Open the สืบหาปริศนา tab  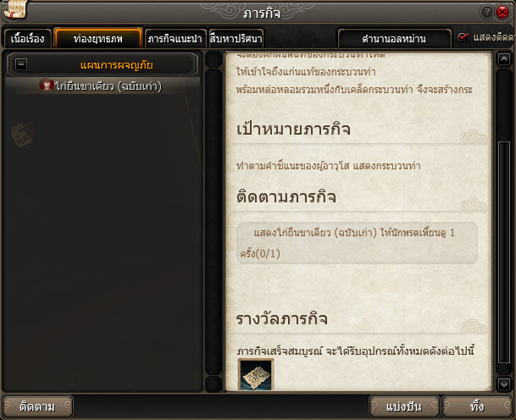pos(236,39)
